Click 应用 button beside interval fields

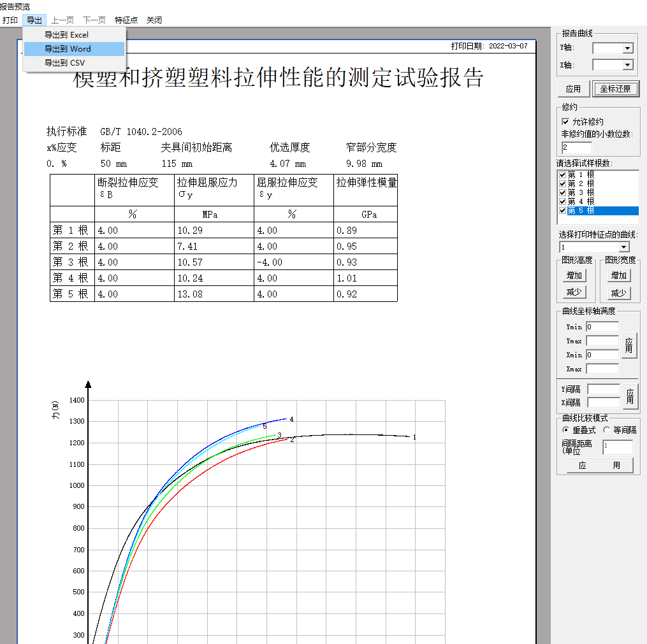630,397
